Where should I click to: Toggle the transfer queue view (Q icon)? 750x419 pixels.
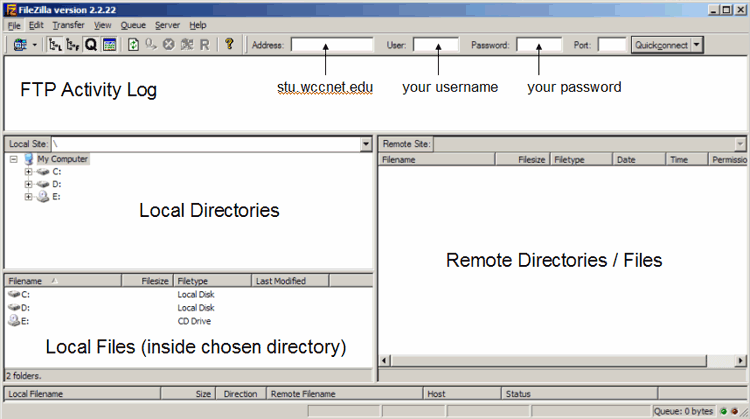pos(91,45)
